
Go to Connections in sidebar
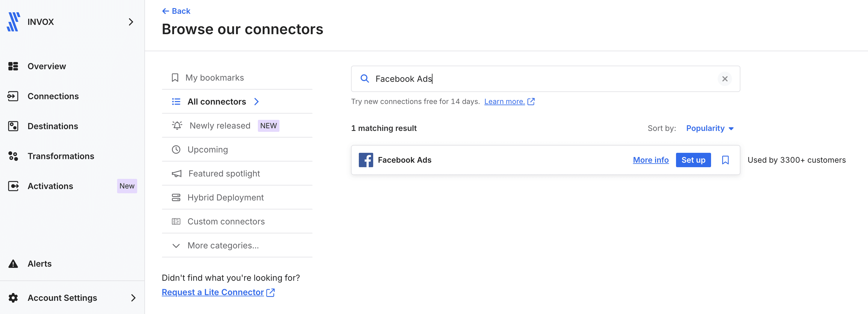pyautogui.click(x=53, y=96)
